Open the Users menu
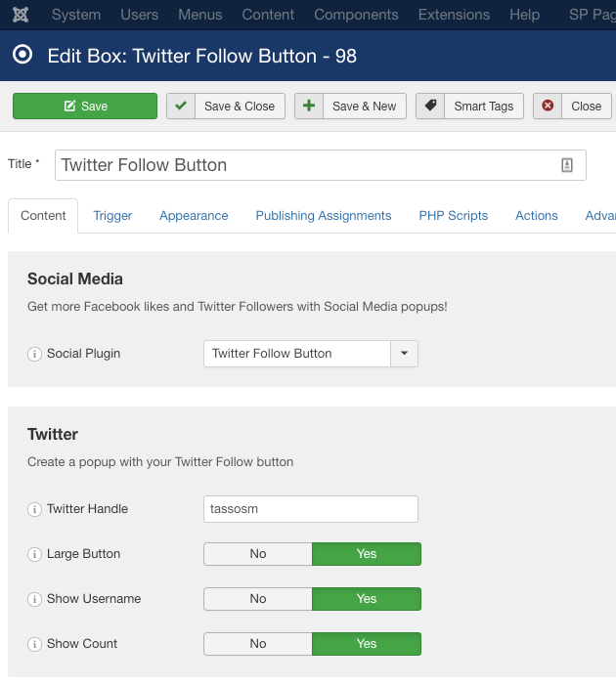This screenshot has width=616, height=685. [x=140, y=15]
